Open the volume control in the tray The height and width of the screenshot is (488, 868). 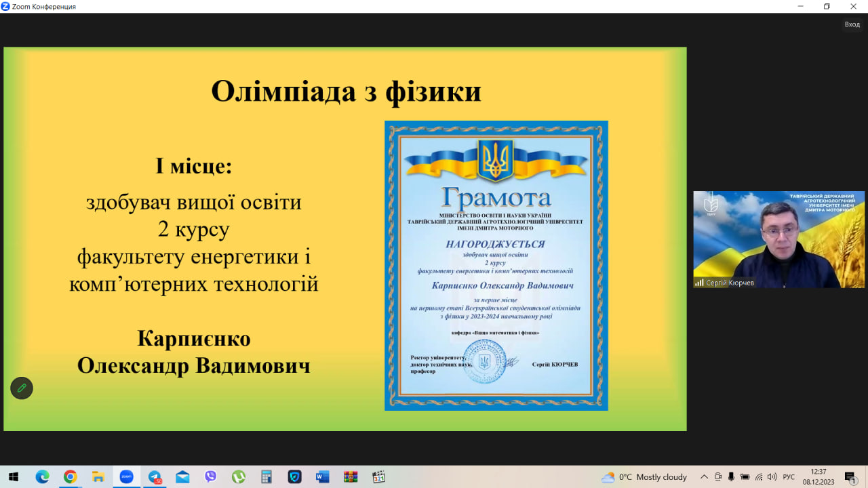coord(772,476)
